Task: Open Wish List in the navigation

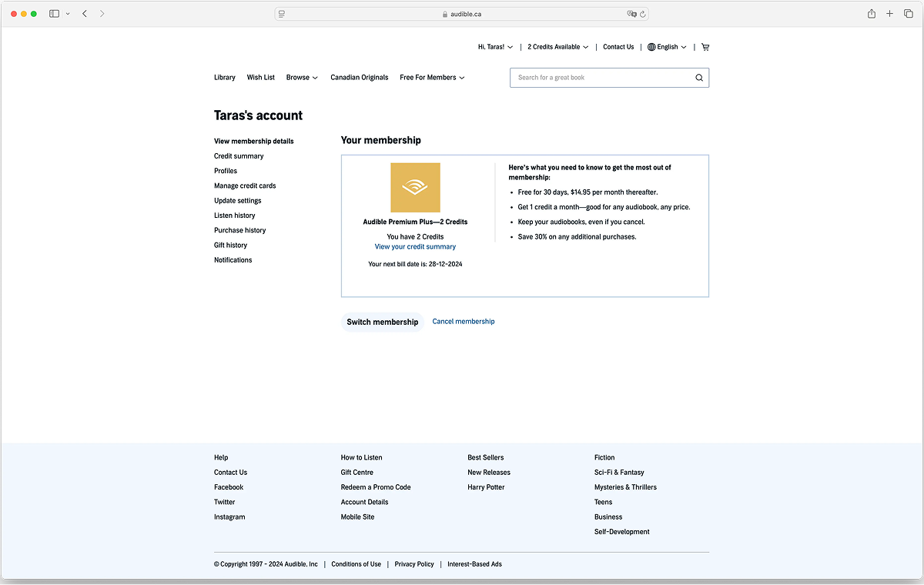Action: [261, 78]
